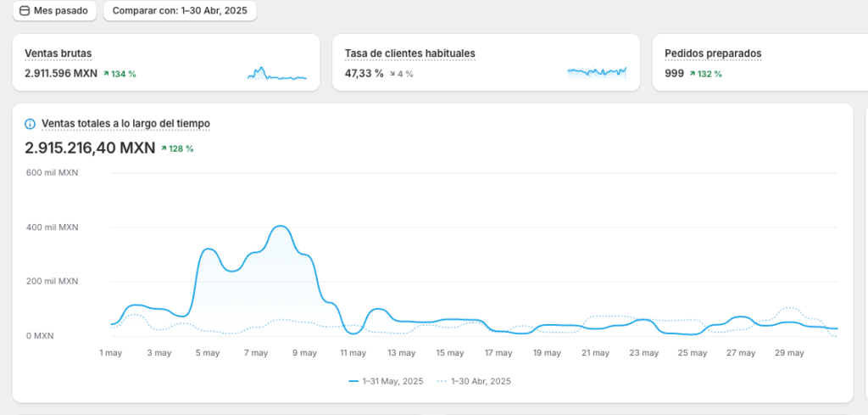Click the info icon beside Ventas totales
This screenshot has width=868, height=415.
[x=31, y=124]
